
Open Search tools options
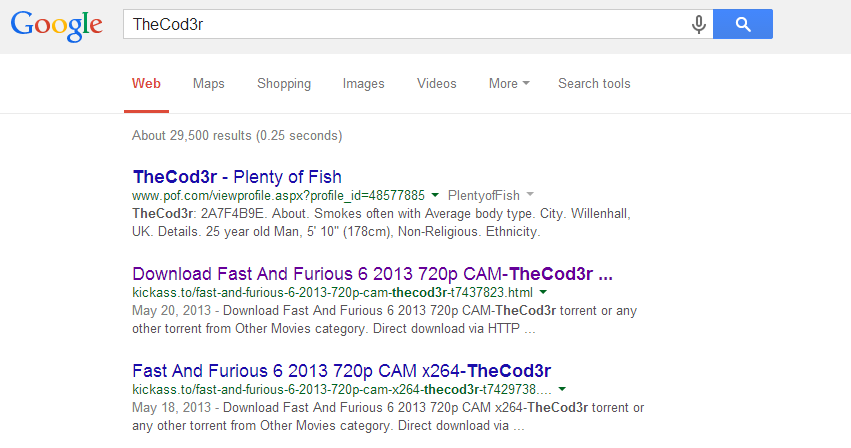(x=594, y=84)
